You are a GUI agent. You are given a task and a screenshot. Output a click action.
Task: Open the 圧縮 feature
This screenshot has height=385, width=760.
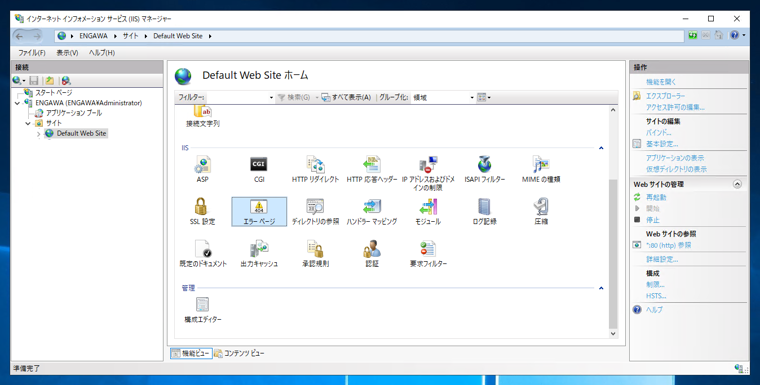(541, 211)
